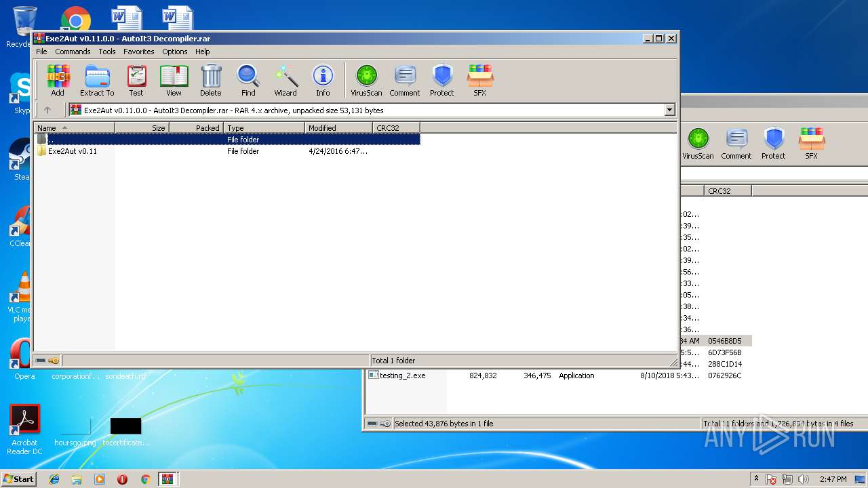
Task: Sort by Type column header
Action: point(264,127)
